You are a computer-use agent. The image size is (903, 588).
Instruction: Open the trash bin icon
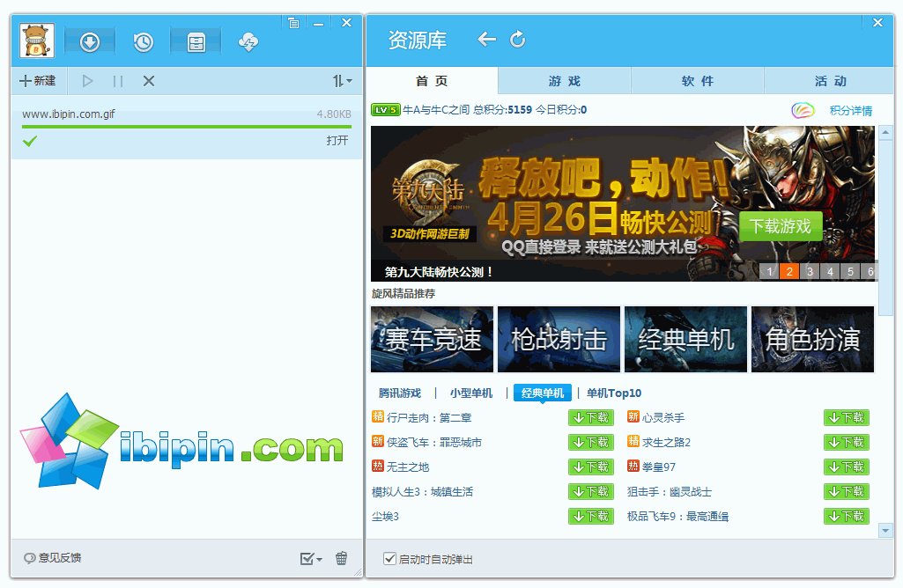342,558
